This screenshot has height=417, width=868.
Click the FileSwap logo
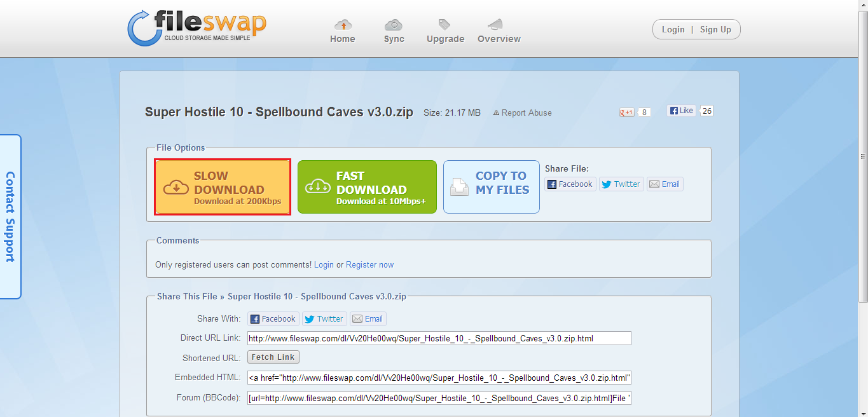coord(196,27)
